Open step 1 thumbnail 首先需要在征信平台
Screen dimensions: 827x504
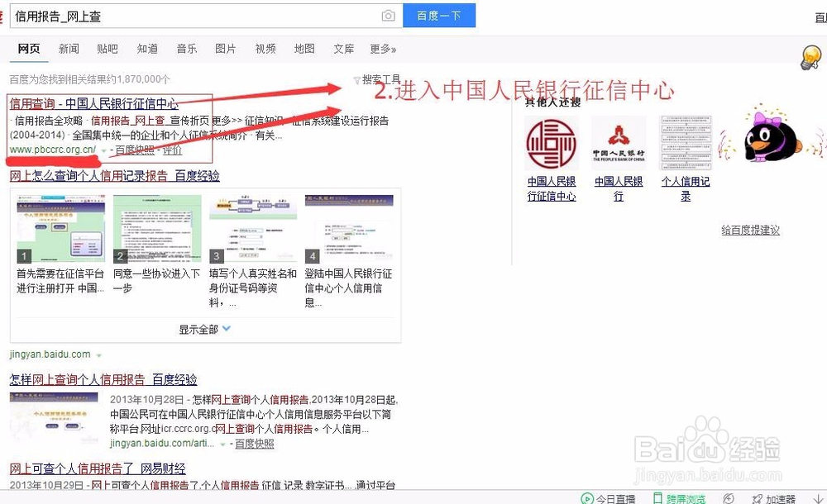61,229
